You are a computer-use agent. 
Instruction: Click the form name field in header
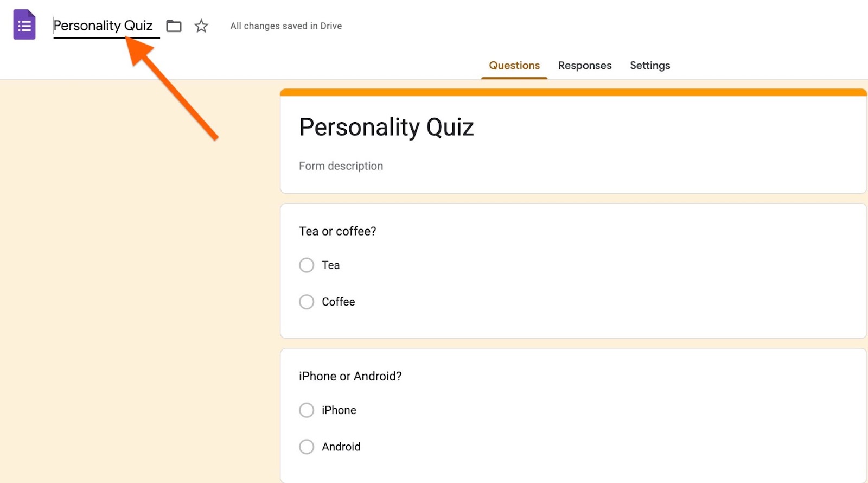point(103,26)
